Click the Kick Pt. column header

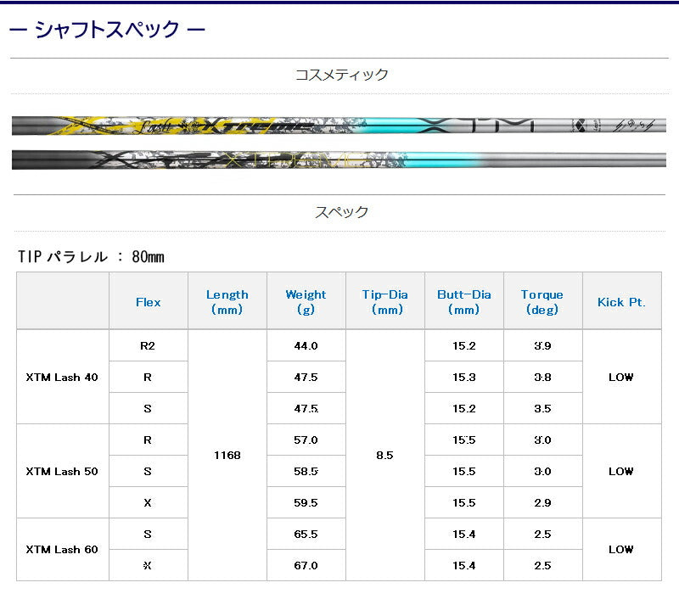(622, 302)
